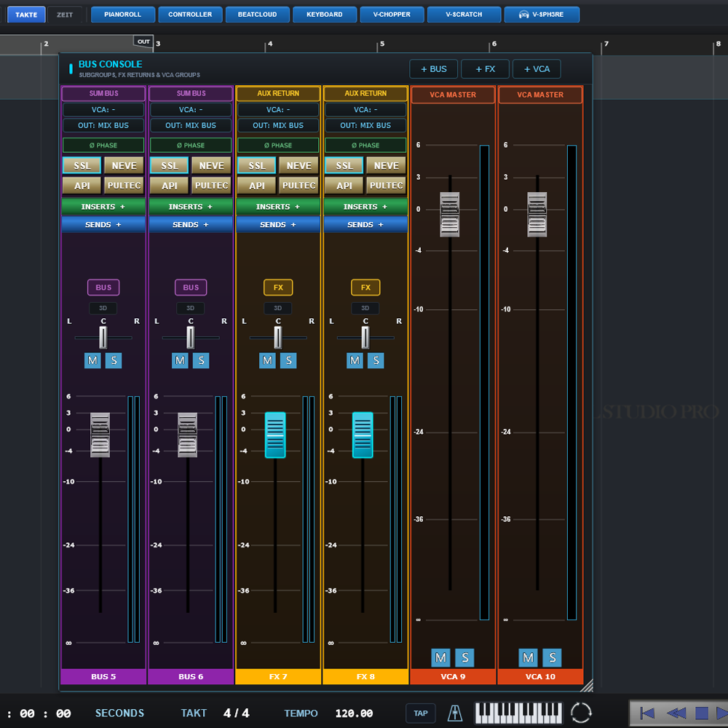Switch to TAKTE tab

coord(26,15)
